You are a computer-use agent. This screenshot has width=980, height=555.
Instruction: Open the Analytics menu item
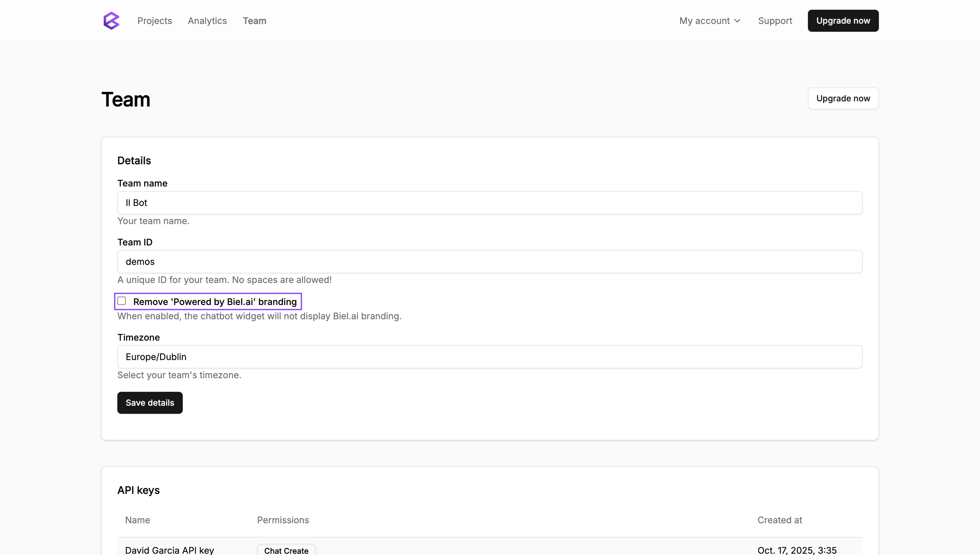pos(207,21)
